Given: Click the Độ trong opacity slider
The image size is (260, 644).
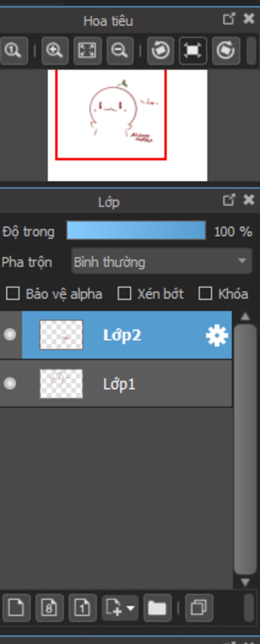Looking at the screenshot, I should (x=136, y=230).
